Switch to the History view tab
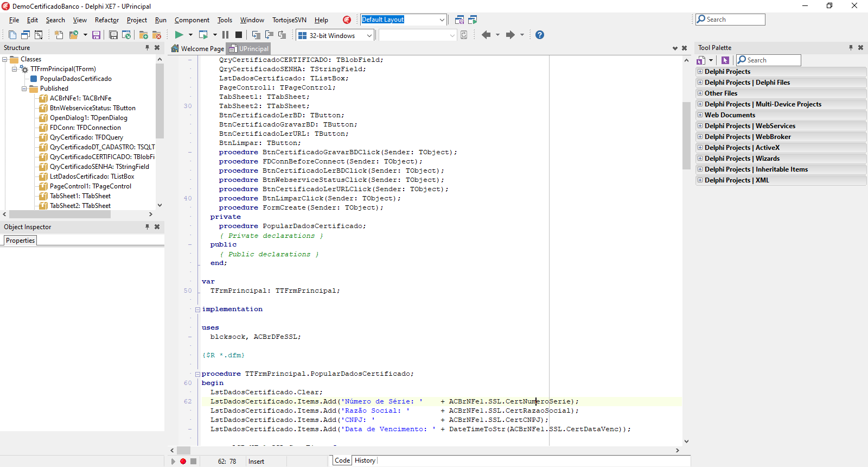The image size is (868, 467). pyautogui.click(x=365, y=460)
